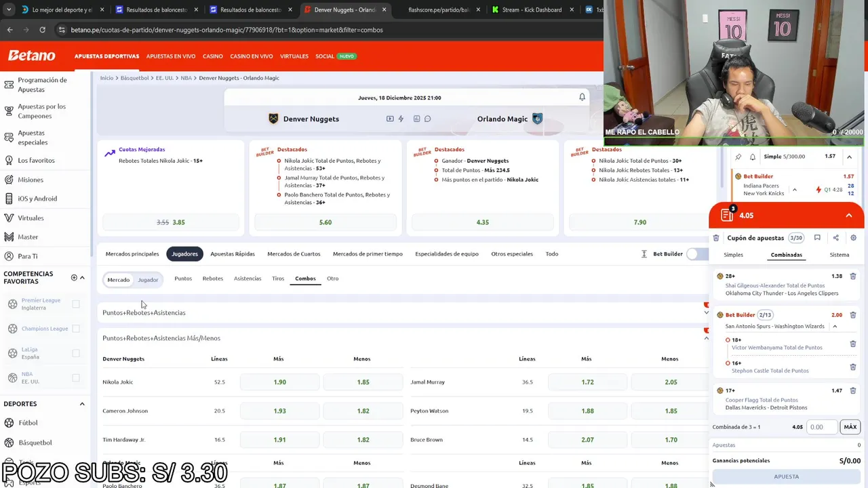Viewport: 868px width, 488px height.
Task: Click the Orlando Magic team crest
Action: tap(537, 119)
